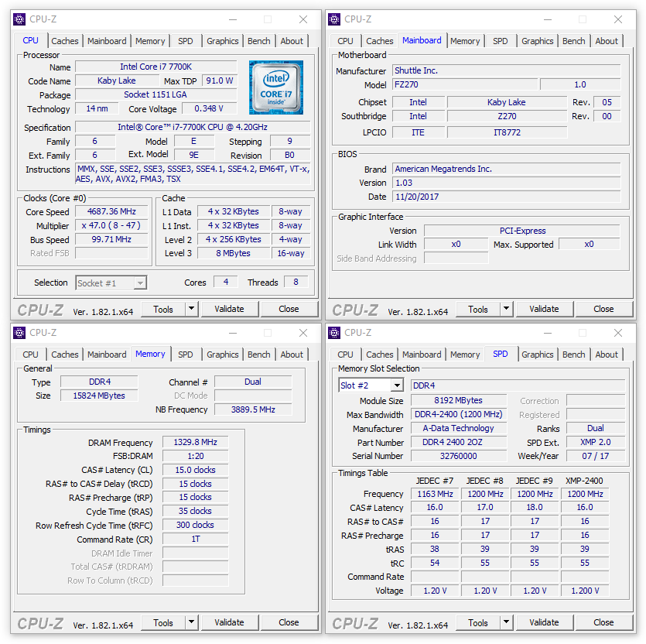Click the Bus Speed value 99.71 MHz

111,239
